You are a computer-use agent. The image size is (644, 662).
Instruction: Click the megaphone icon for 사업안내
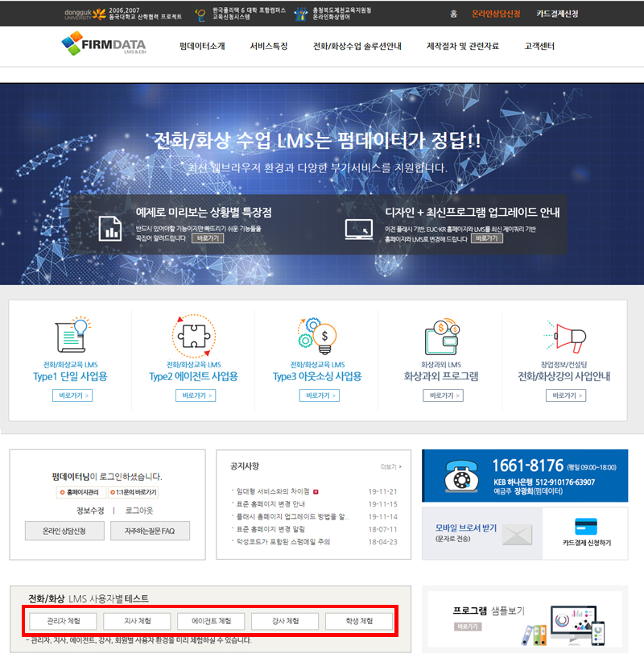point(563,337)
